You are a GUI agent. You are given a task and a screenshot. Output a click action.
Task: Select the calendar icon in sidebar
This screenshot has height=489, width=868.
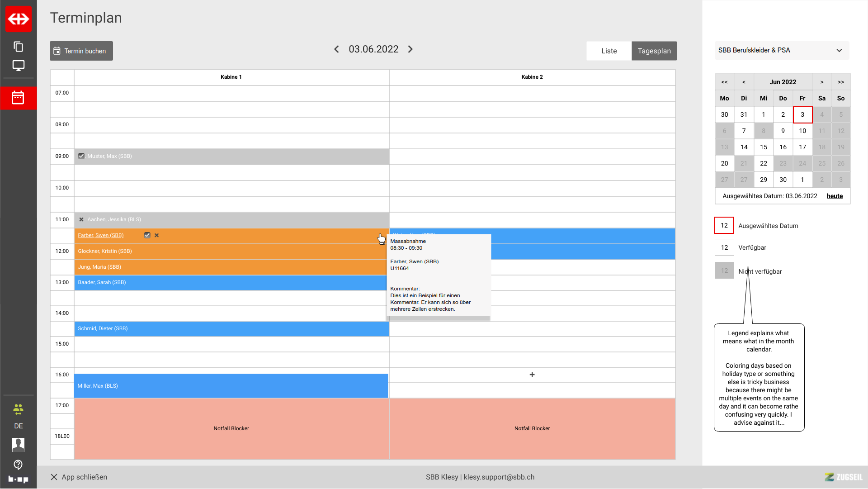click(x=18, y=98)
